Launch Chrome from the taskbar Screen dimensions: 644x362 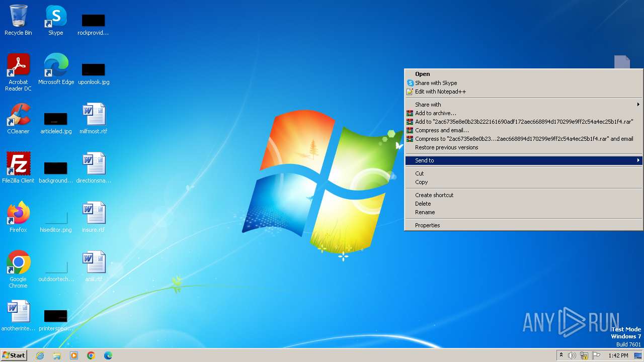pyautogui.click(x=91, y=355)
